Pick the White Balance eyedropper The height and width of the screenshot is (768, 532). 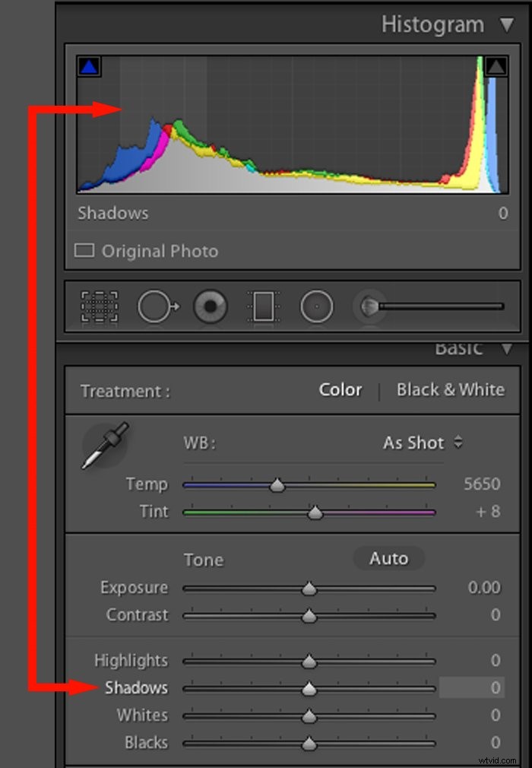pos(105,446)
